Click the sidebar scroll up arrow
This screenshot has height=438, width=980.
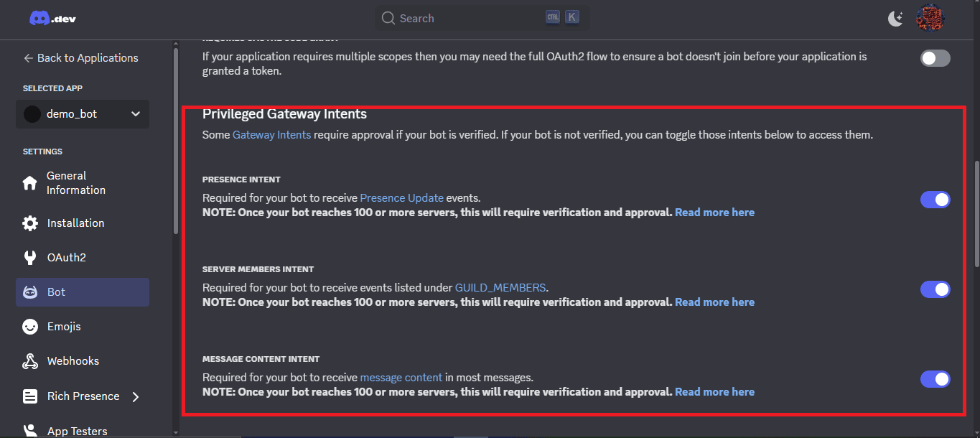click(x=176, y=45)
